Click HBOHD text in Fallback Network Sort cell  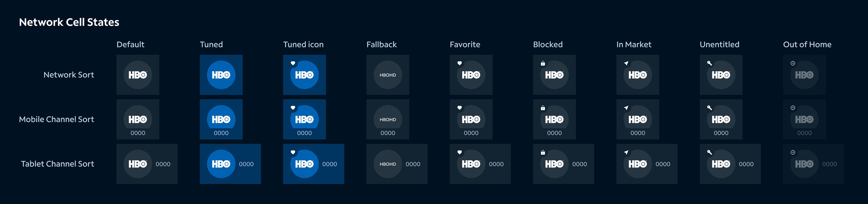tap(388, 75)
